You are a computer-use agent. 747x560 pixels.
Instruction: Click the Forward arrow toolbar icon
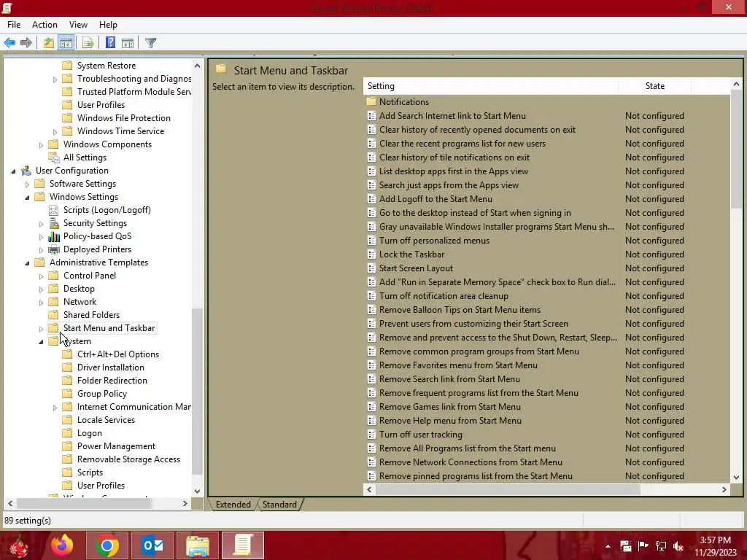pyautogui.click(x=26, y=43)
